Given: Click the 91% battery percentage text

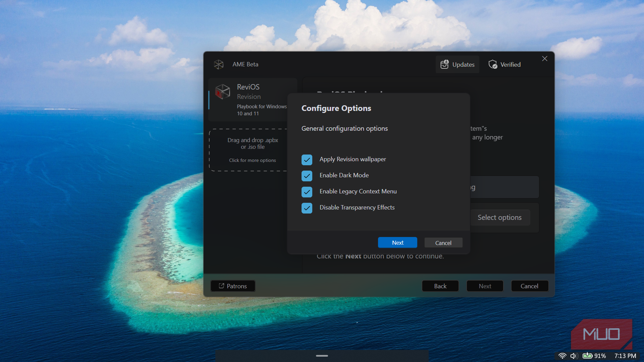Looking at the screenshot, I should coord(600,356).
